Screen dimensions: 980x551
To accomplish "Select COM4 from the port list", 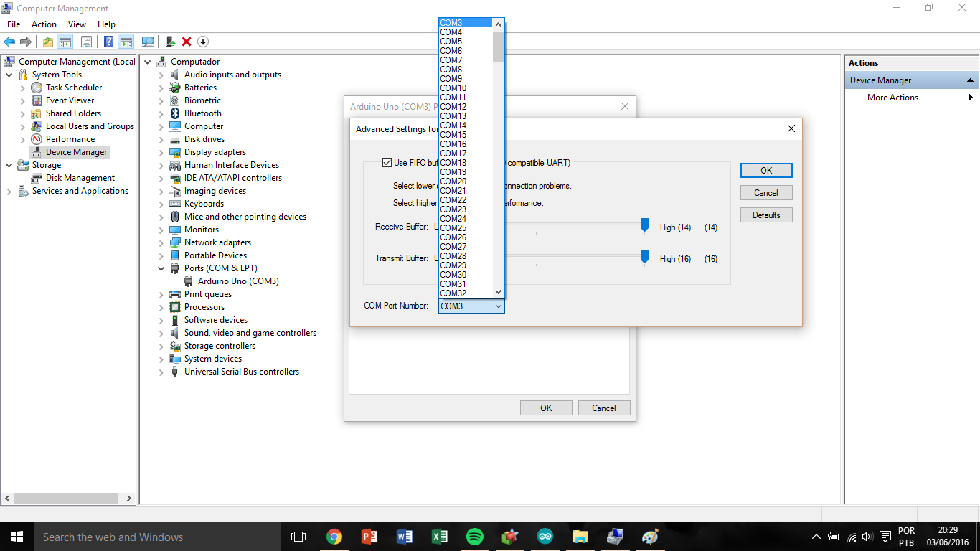I will [x=466, y=32].
